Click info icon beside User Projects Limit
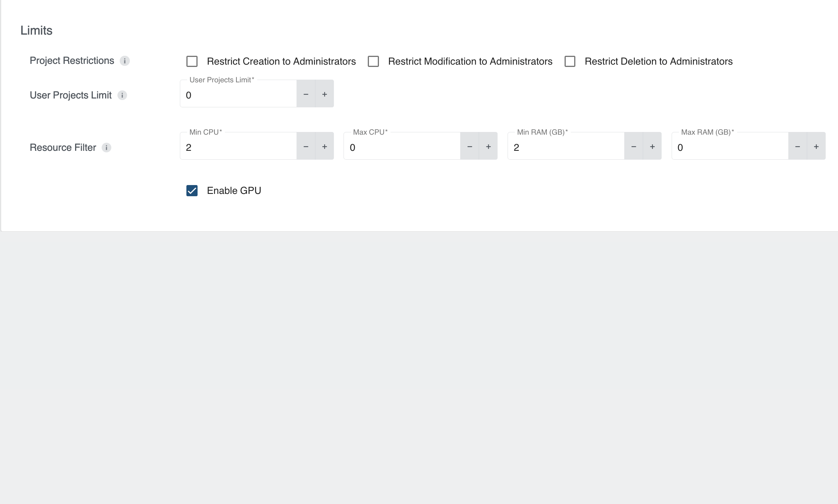This screenshot has height=504, width=838. [122, 95]
